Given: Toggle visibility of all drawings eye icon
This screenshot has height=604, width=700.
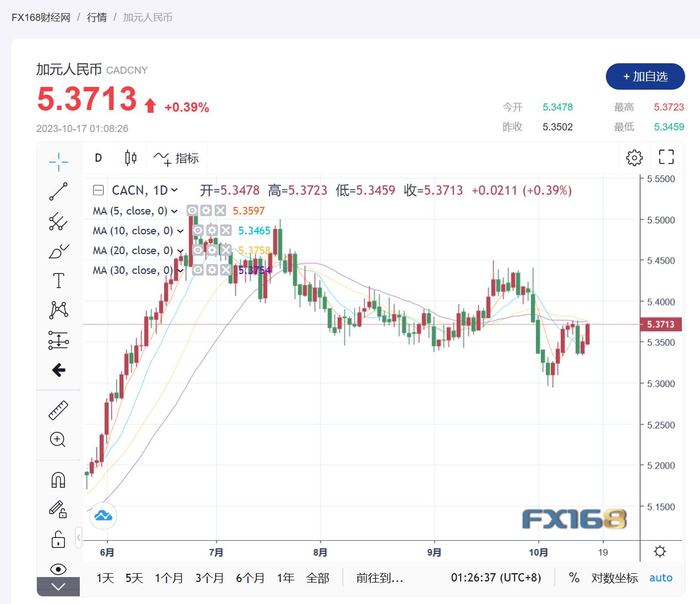Looking at the screenshot, I should click(x=58, y=569).
